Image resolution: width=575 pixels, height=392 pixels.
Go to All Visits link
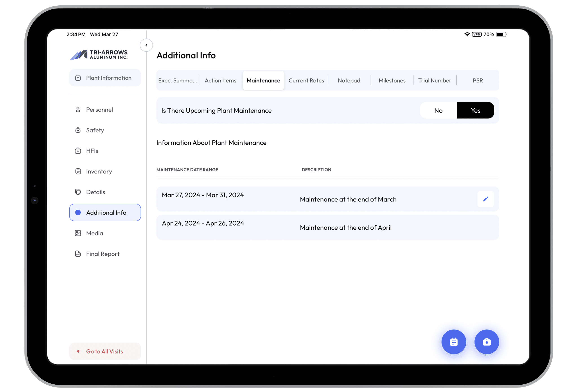[104, 351]
